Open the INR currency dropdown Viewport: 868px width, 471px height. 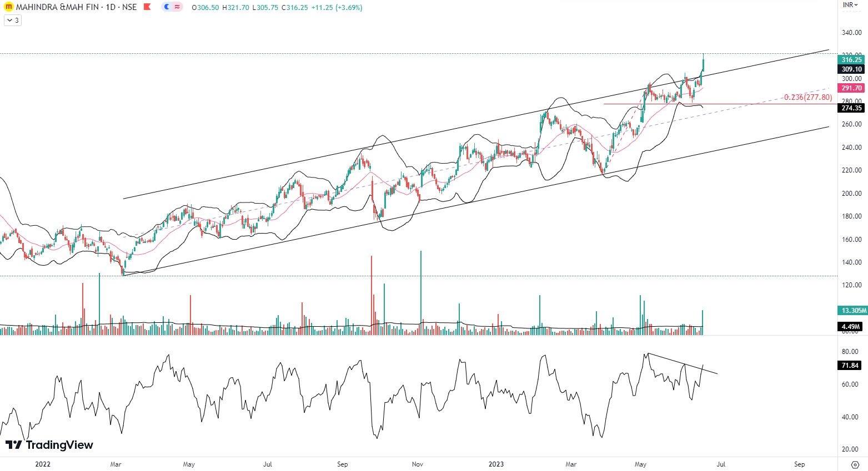[850, 5]
